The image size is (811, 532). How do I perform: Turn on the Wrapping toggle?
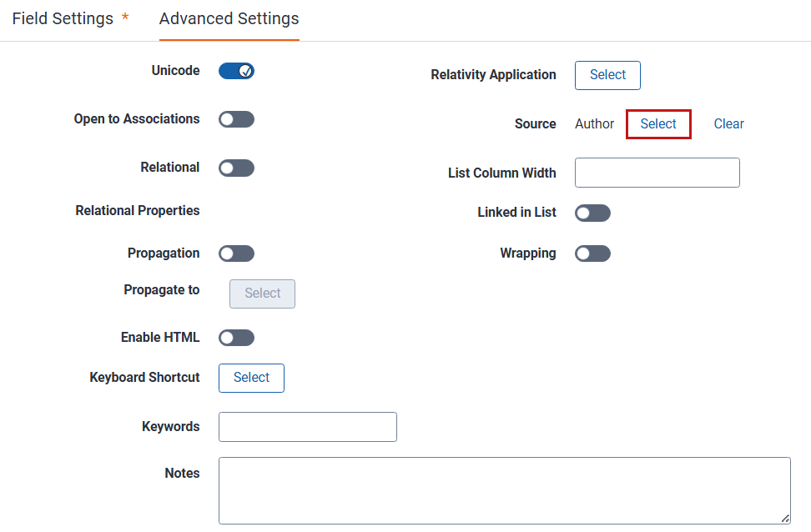click(592, 253)
